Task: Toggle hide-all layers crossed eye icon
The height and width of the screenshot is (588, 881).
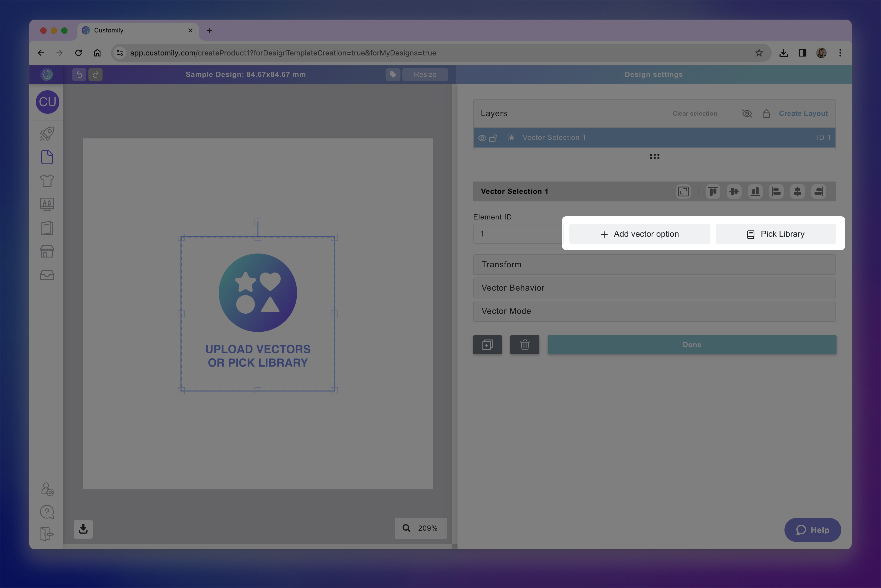Action: (x=747, y=113)
